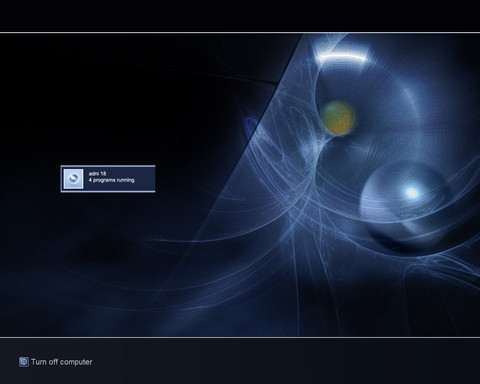Image resolution: width=480 pixels, height=384 pixels.
Task: Select the adni 18 account tile background
Action: [108, 179]
